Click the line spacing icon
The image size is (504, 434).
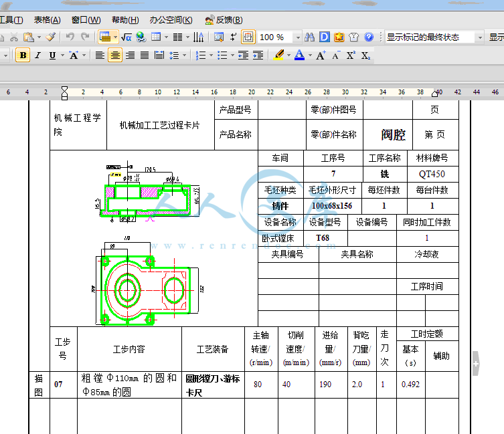point(174,56)
